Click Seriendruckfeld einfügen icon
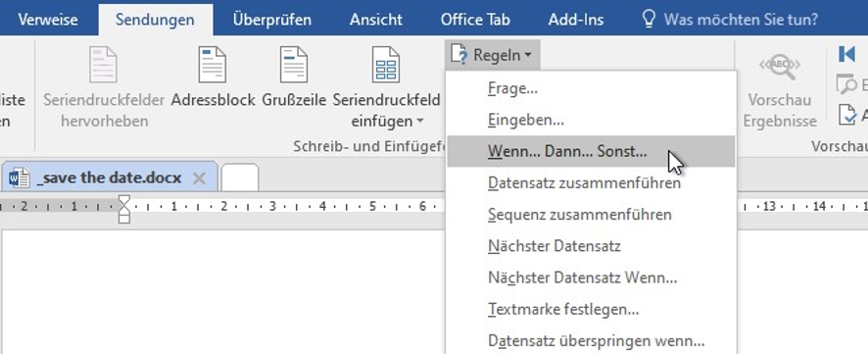 (x=386, y=65)
